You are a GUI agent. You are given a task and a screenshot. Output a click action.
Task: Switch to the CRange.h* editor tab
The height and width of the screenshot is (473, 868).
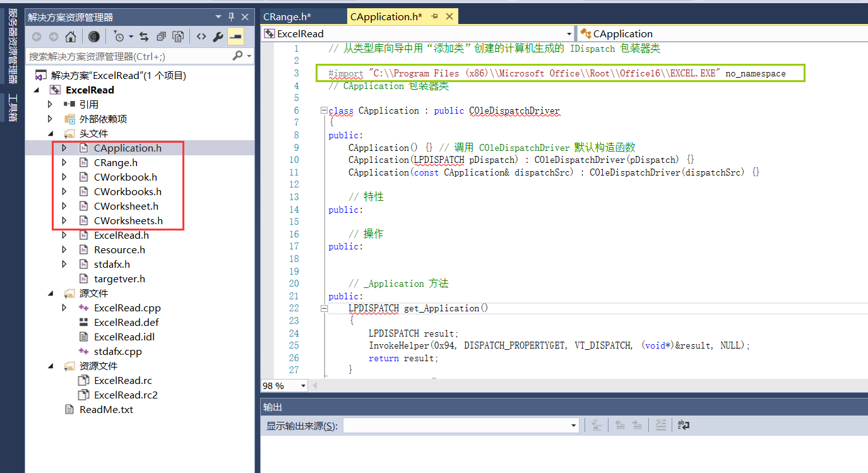[x=287, y=17]
